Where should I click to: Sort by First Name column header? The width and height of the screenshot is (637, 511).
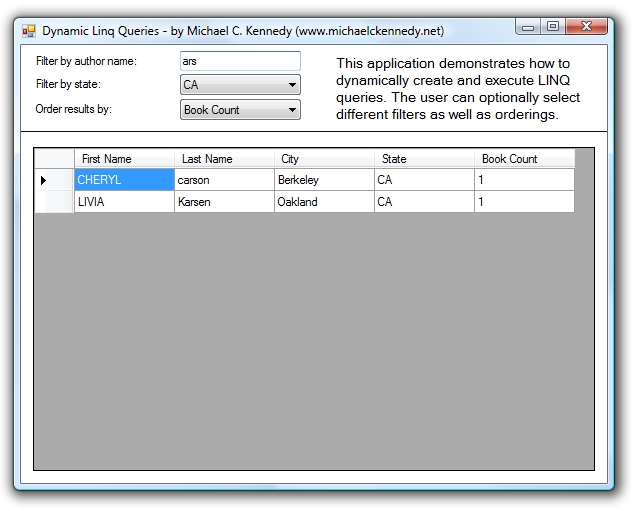pyautogui.click(x=124, y=159)
